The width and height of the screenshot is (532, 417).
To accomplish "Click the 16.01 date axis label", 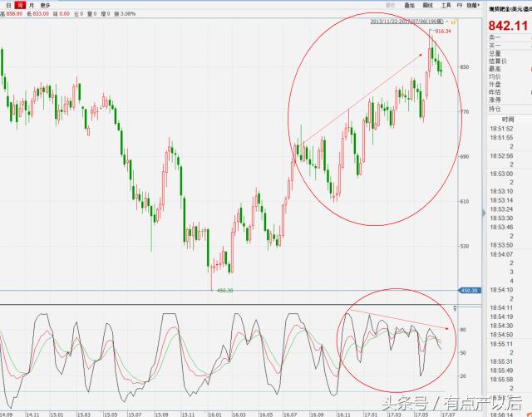I will (214, 415).
